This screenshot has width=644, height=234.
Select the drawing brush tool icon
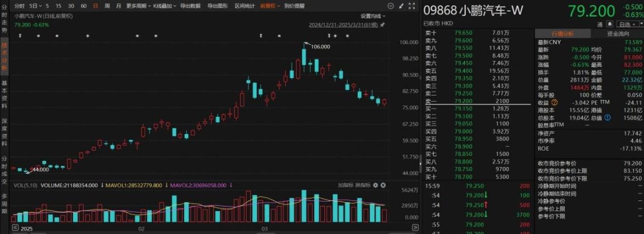[401, 6]
